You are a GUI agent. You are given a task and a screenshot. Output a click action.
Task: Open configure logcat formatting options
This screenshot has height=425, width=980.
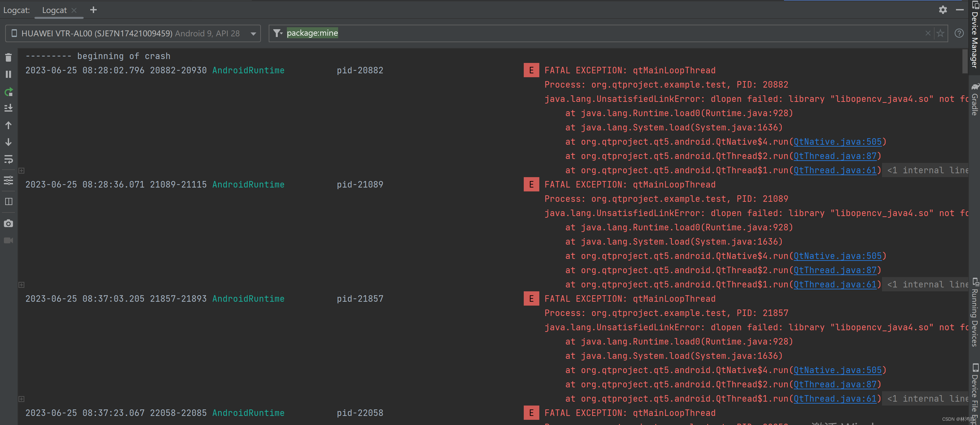[8, 180]
